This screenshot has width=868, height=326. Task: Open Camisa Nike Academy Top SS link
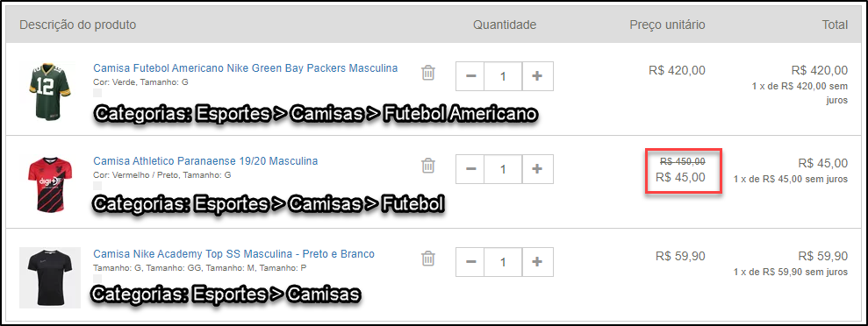tap(233, 254)
